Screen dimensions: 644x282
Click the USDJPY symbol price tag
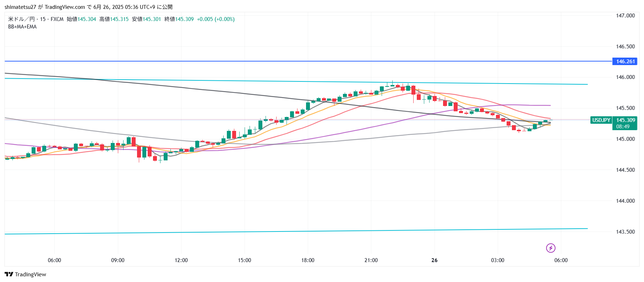pyautogui.click(x=601, y=120)
